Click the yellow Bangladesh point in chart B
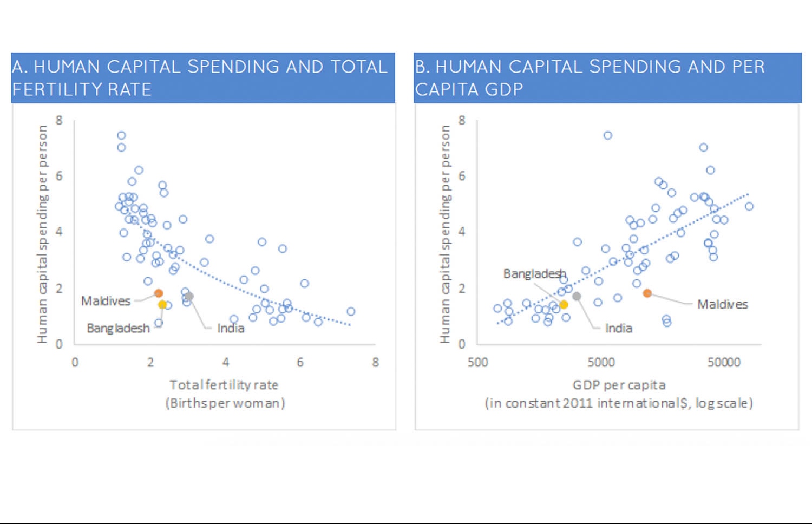The width and height of the screenshot is (812, 524). [x=564, y=305]
